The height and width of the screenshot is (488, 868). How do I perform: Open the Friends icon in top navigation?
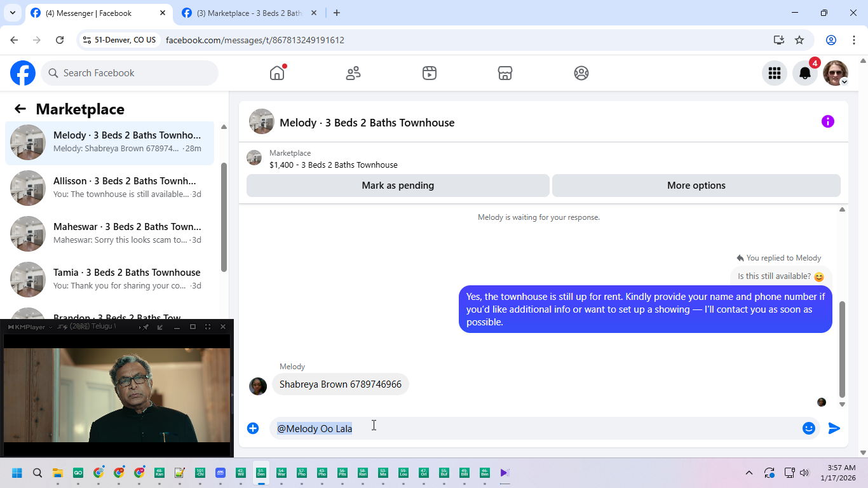(353, 73)
